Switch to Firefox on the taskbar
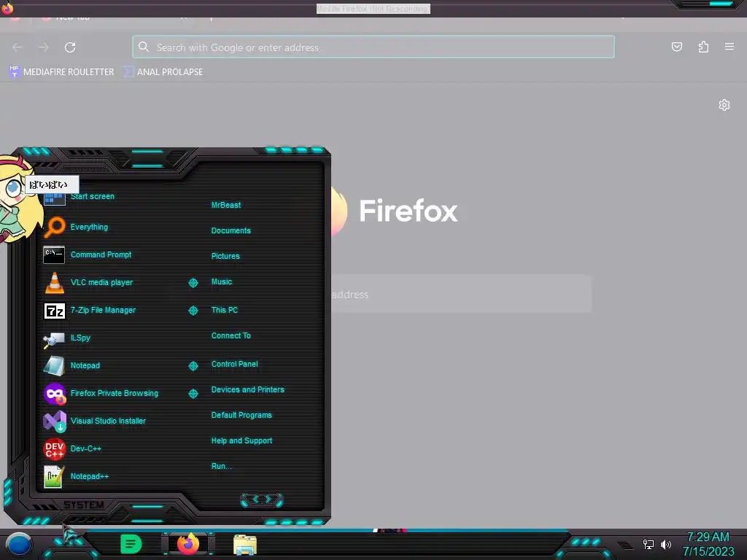The width and height of the screenshot is (747, 560). tap(188, 543)
